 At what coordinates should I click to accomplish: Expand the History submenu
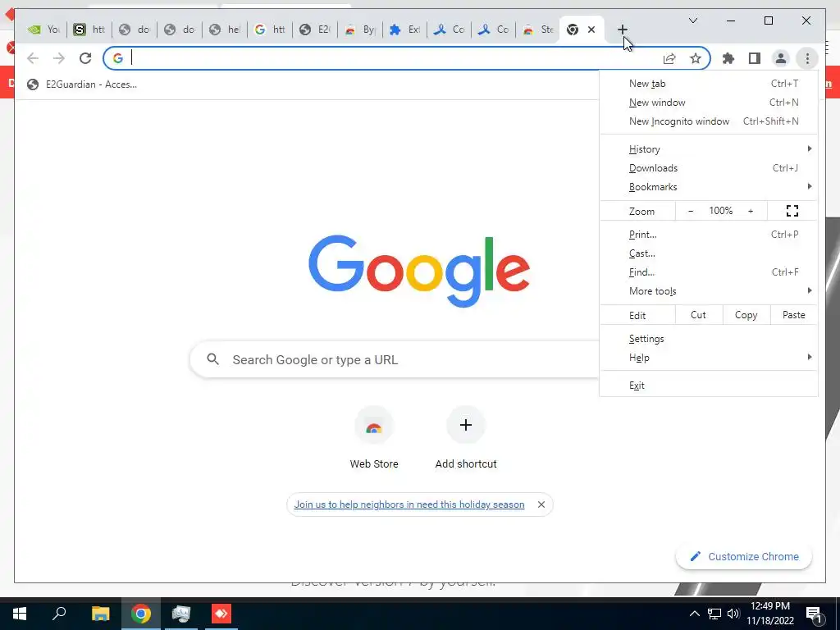pyautogui.click(x=708, y=149)
